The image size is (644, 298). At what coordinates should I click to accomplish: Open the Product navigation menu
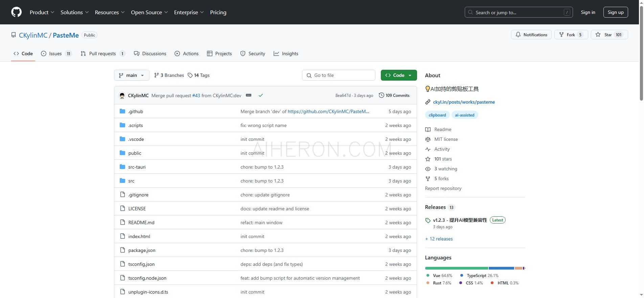(x=42, y=12)
